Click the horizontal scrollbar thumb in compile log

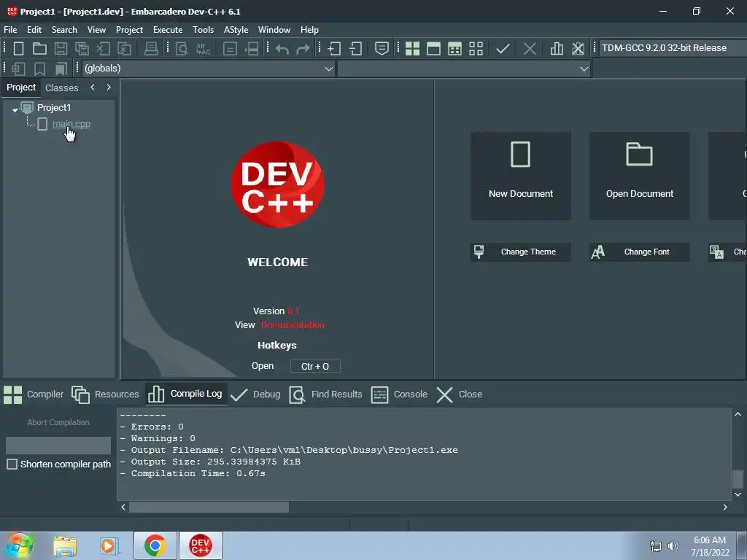pos(209,507)
